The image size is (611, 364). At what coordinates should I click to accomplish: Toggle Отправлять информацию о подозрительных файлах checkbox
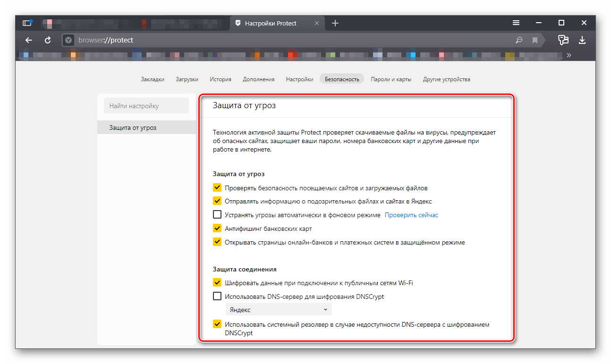(x=217, y=201)
